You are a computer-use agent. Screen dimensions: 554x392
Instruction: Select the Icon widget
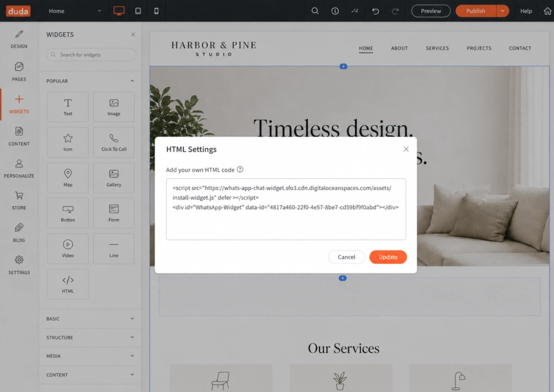(68, 142)
